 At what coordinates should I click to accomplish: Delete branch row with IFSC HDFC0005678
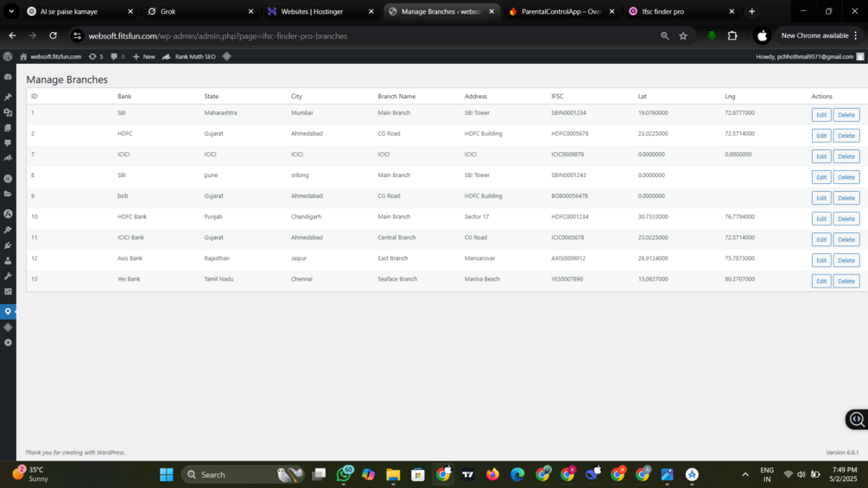(x=846, y=136)
